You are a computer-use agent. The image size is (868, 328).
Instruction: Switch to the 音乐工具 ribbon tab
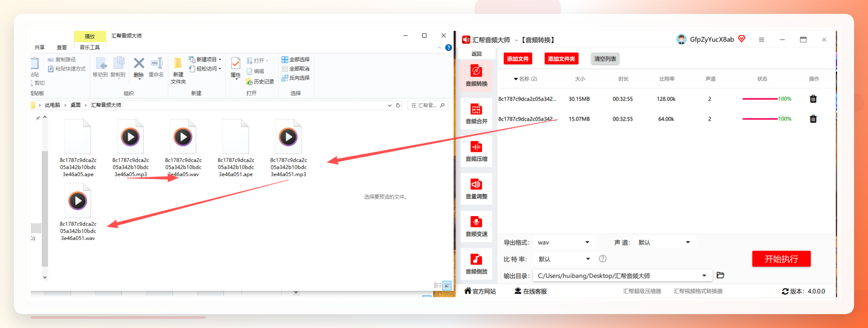click(x=90, y=47)
